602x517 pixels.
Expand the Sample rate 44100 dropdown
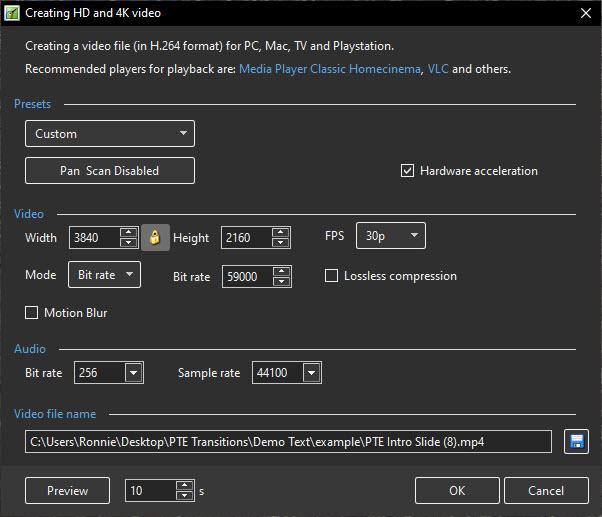pyautogui.click(x=311, y=373)
